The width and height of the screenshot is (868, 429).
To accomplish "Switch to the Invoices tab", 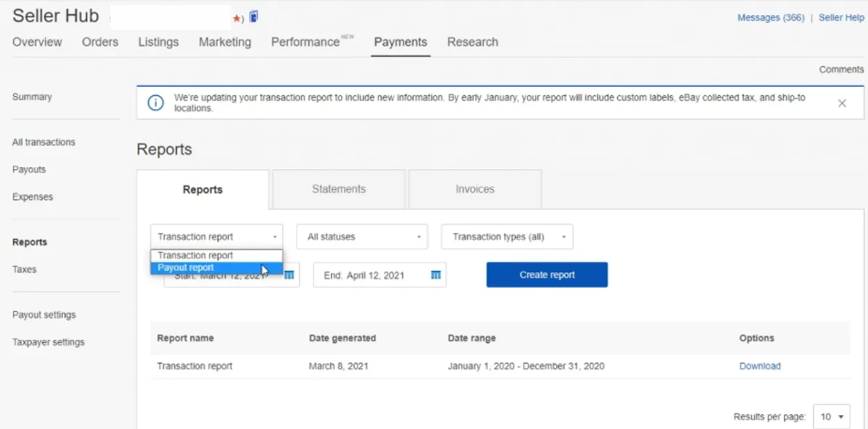I will pyautogui.click(x=475, y=189).
